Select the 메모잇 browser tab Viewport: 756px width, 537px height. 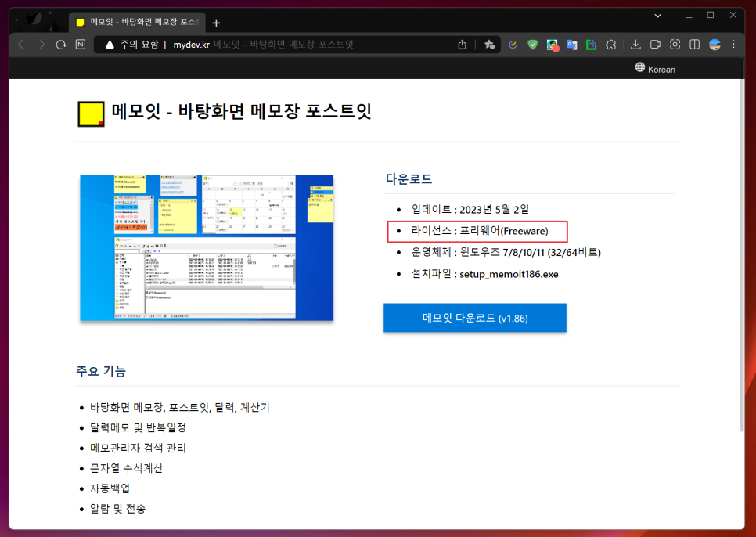click(x=138, y=22)
